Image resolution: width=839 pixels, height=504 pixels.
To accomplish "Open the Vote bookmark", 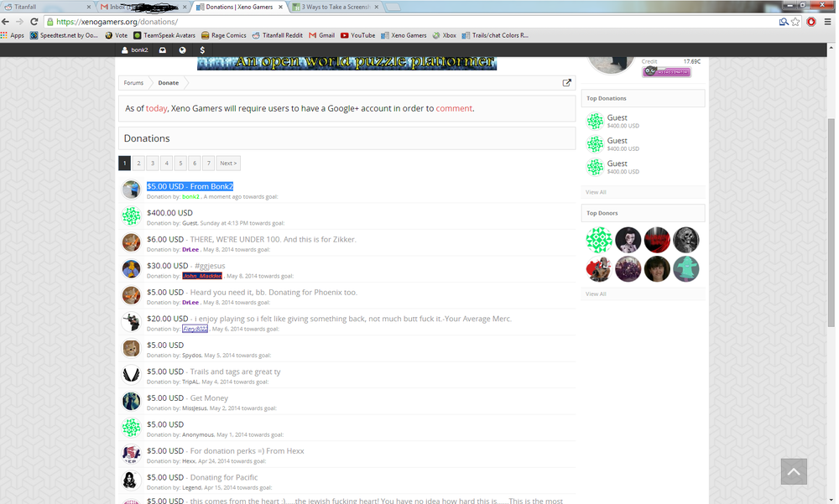I will pyautogui.click(x=117, y=35).
